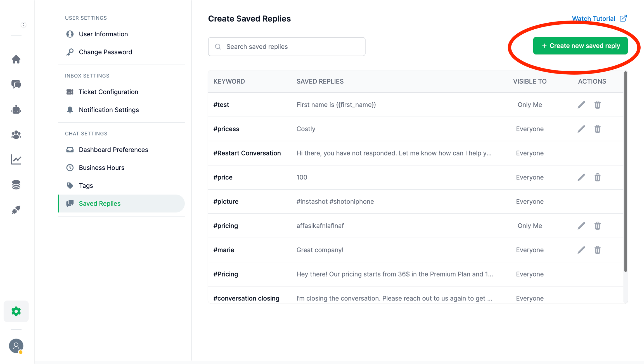The height and width of the screenshot is (364, 644).
Task: Edit the #test saved reply
Action: (x=581, y=105)
